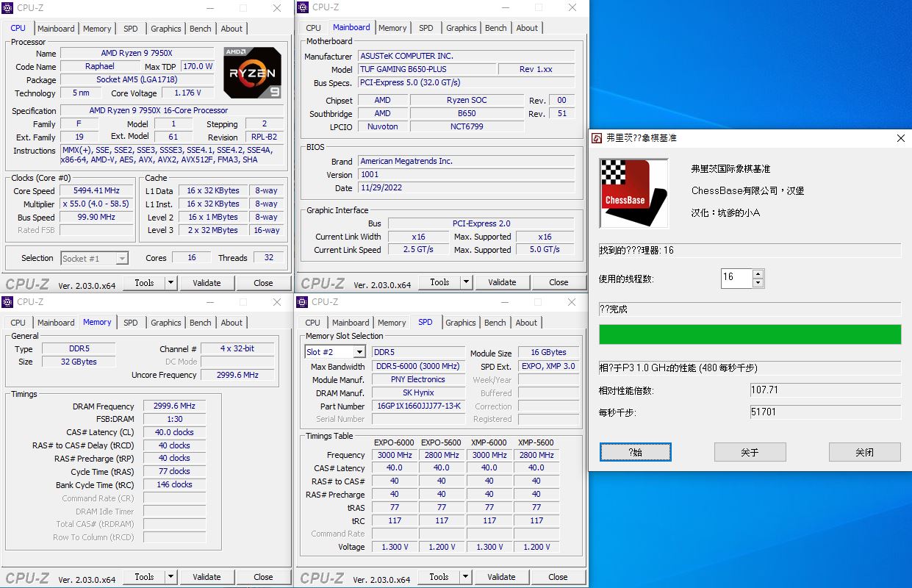Open the Tools dropdown arrow in the SPD window
Image resolution: width=912 pixels, height=588 pixels.
466,577
